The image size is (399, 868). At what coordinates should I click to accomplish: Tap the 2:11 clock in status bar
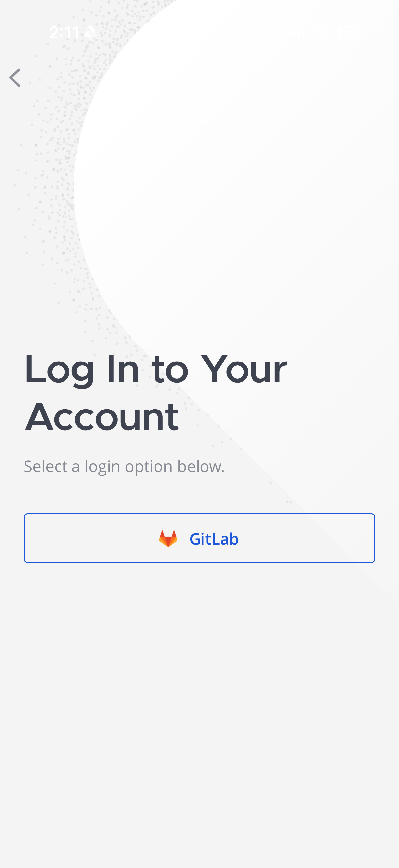pos(64,33)
